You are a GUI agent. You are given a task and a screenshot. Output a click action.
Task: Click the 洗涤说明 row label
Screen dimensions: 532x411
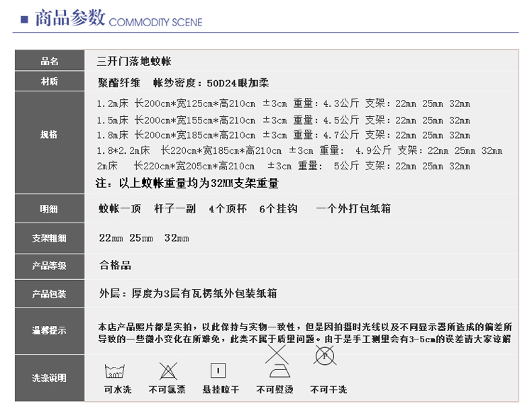point(49,377)
